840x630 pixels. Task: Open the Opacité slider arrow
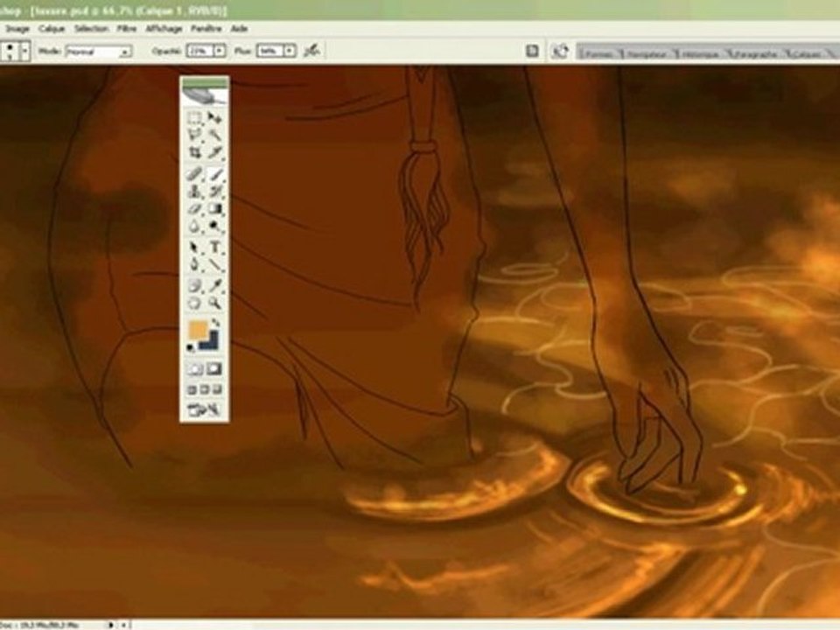click(x=220, y=52)
